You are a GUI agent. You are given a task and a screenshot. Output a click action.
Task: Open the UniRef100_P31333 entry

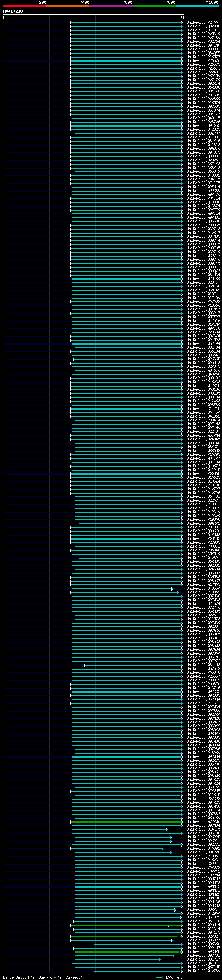(x=203, y=527)
